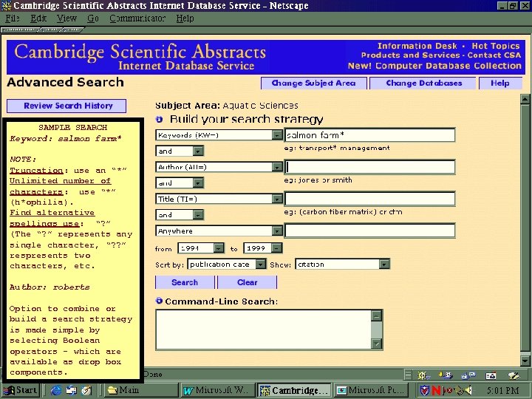Open the File menu

tap(13, 18)
